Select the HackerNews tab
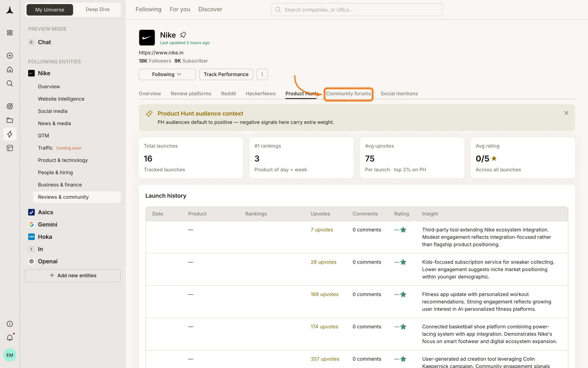The image size is (588, 368). click(261, 94)
